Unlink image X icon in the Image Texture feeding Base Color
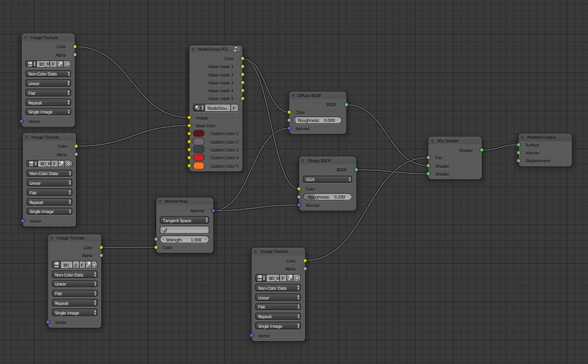This screenshot has height=364, width=588. click(x=68, y=163)
